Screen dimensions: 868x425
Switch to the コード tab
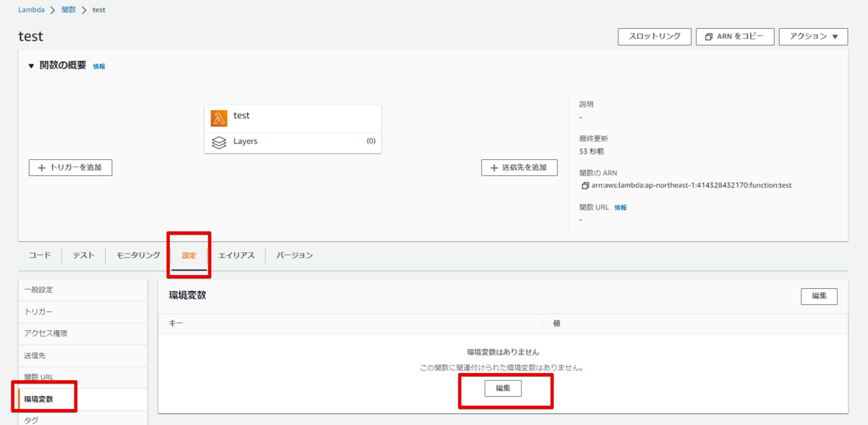40,255
